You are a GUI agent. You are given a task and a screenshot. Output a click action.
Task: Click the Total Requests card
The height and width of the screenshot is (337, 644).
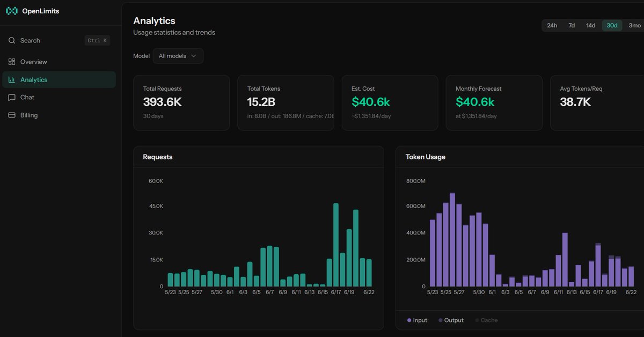(x=181, y=102)
